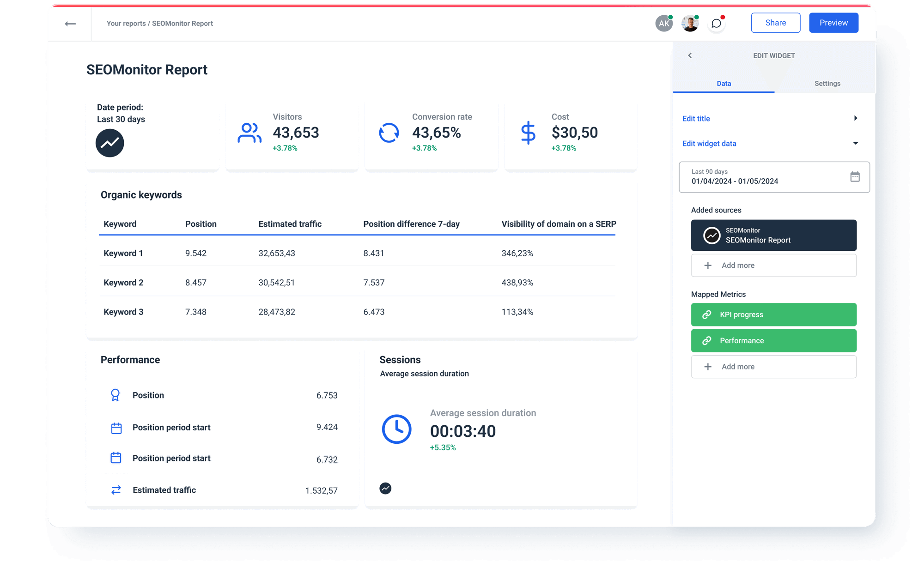
Task: Click the Preview button
Action: (833, 22)
